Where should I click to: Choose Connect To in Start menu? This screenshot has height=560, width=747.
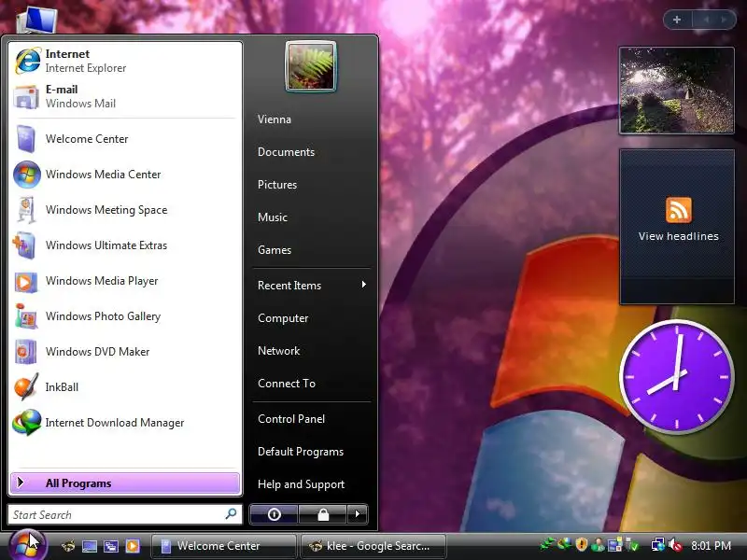[311, 384]
